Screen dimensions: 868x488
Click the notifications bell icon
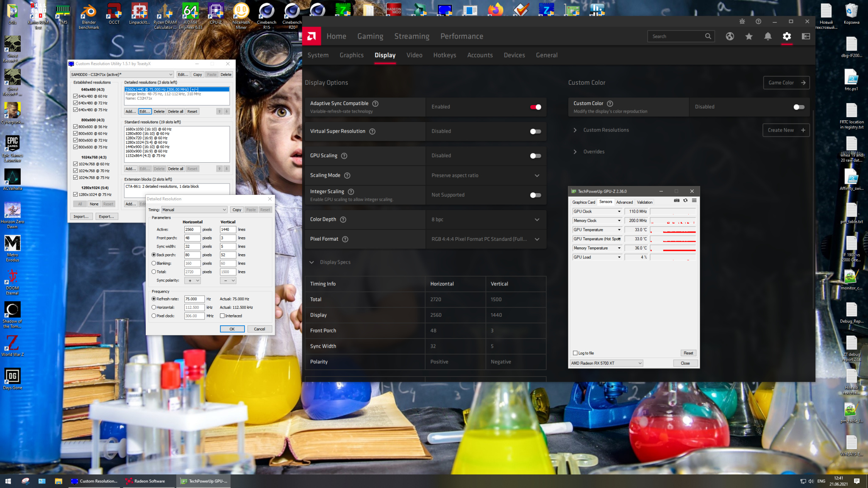pos(768,36)
